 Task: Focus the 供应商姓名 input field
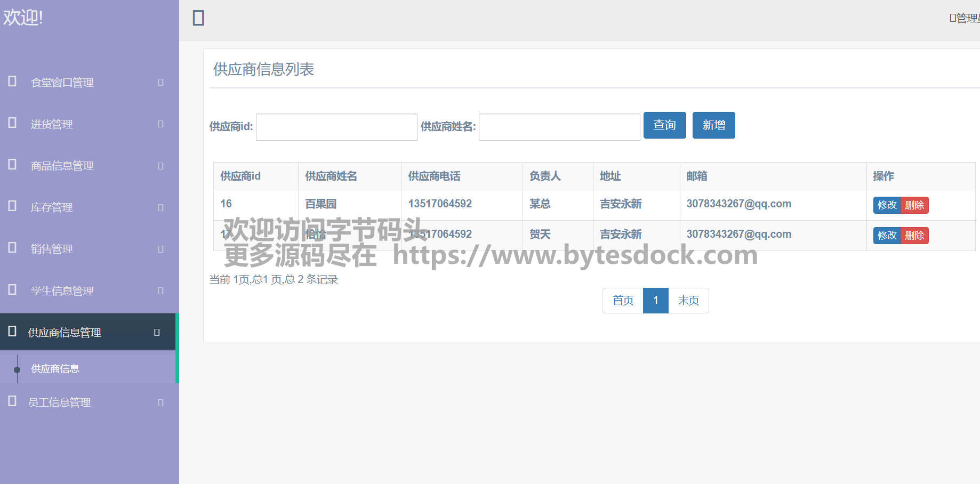[559, 127]
